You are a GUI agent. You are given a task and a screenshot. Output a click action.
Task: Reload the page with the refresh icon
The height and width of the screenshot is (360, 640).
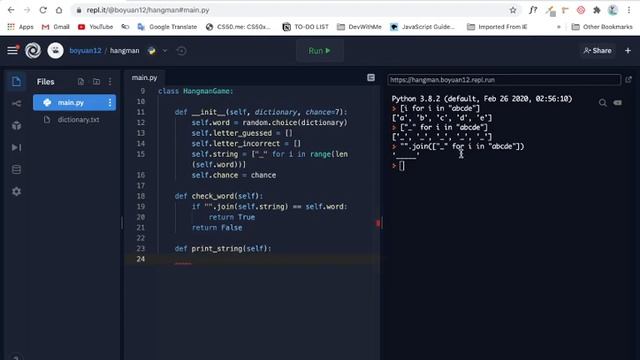click(x=43, y=10)
